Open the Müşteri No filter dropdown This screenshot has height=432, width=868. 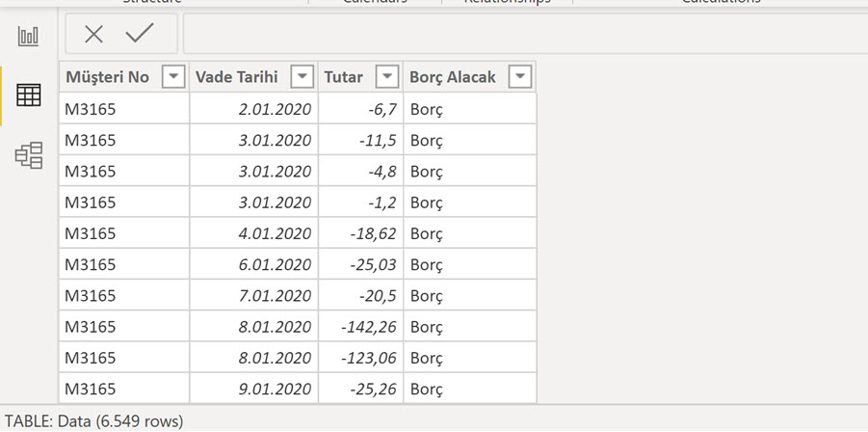click(x=173, y=77)
